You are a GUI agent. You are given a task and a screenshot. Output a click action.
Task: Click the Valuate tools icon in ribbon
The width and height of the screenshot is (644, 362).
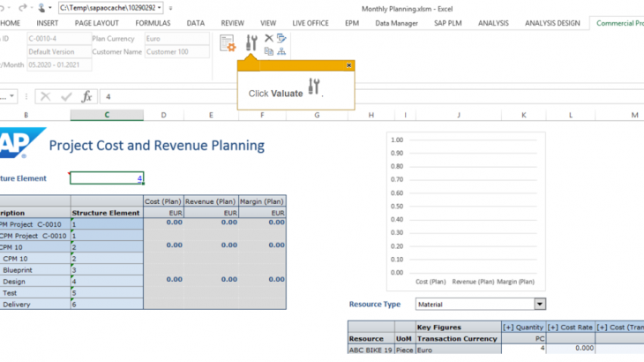click(251, 42)
